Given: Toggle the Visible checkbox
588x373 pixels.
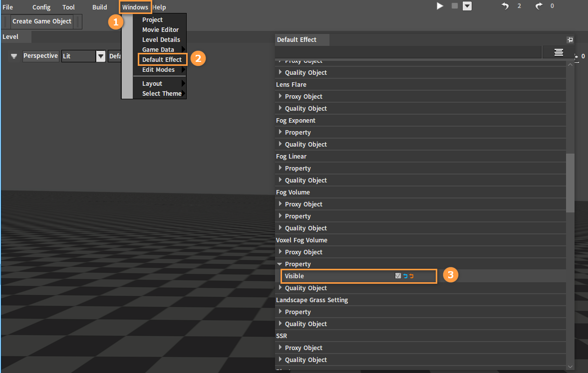Looking at the screenshot, I should (398, 276).
